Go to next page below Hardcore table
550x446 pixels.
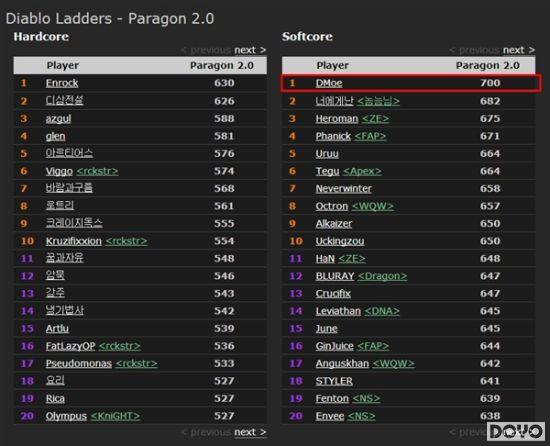[x=250, y=432]
